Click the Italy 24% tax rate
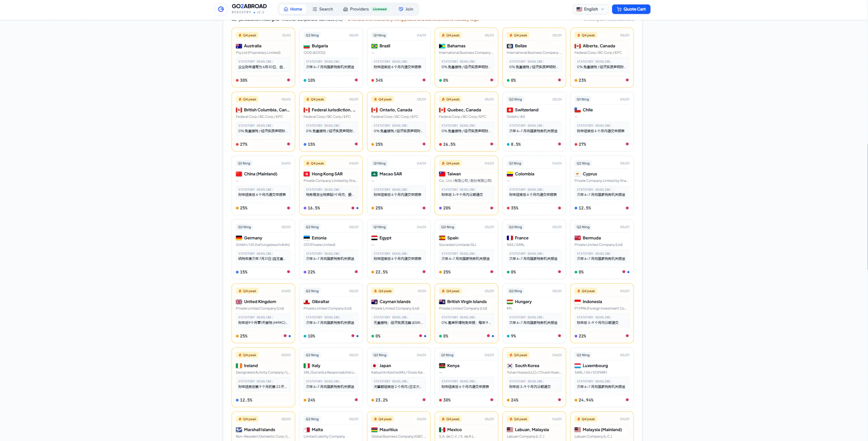The width and height of the screenshot is (868, 441). (311, 400)
